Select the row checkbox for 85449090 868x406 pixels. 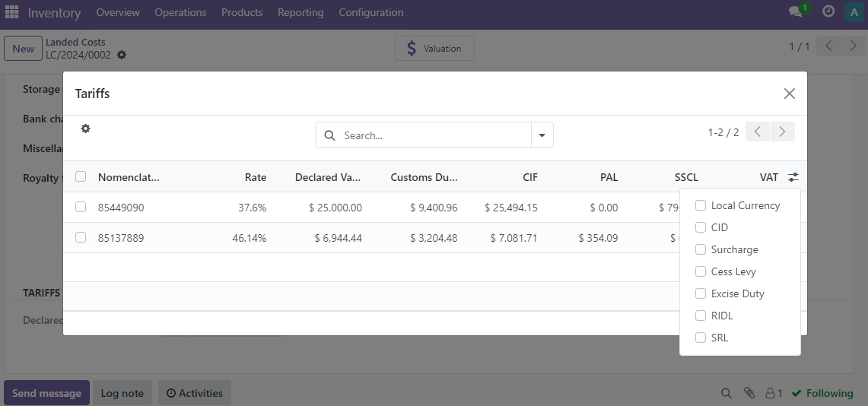[x=81, y=207]
